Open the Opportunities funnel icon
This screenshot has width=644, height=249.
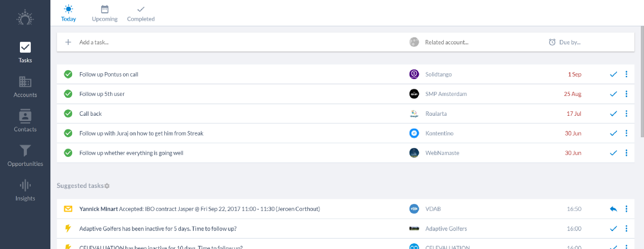click(25, 151)
